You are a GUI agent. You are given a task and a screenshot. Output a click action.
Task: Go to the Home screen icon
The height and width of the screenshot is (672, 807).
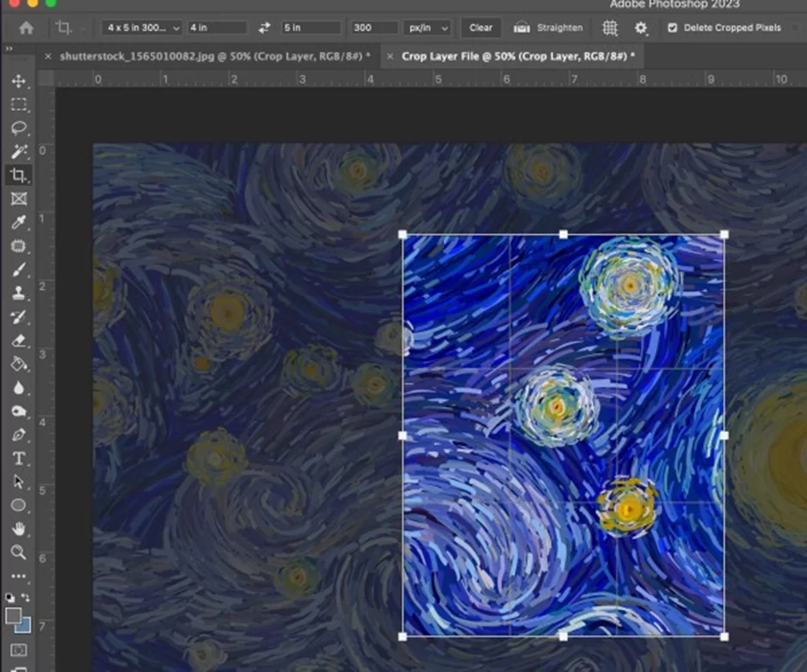click(26, 28)
